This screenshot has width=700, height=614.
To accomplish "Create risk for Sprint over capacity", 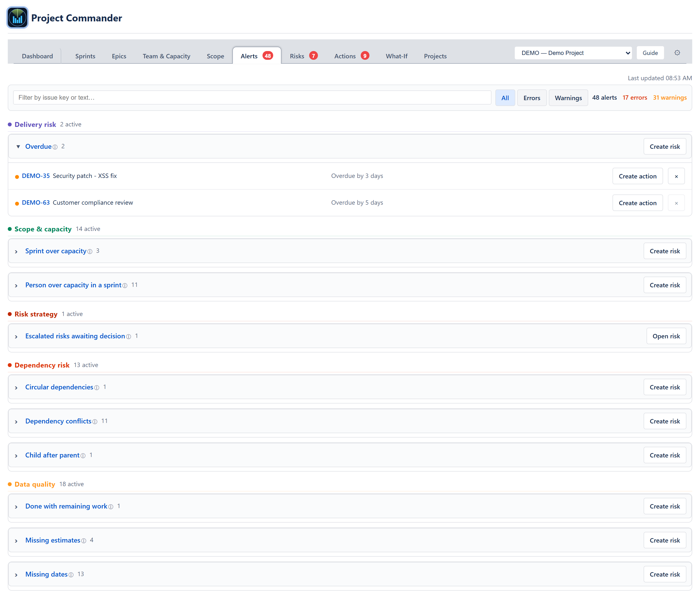I will (x=664, y=251).
